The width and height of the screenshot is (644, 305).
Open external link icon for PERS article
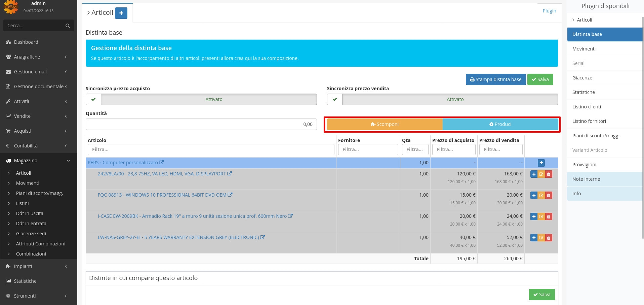click(x=162, y=163)
